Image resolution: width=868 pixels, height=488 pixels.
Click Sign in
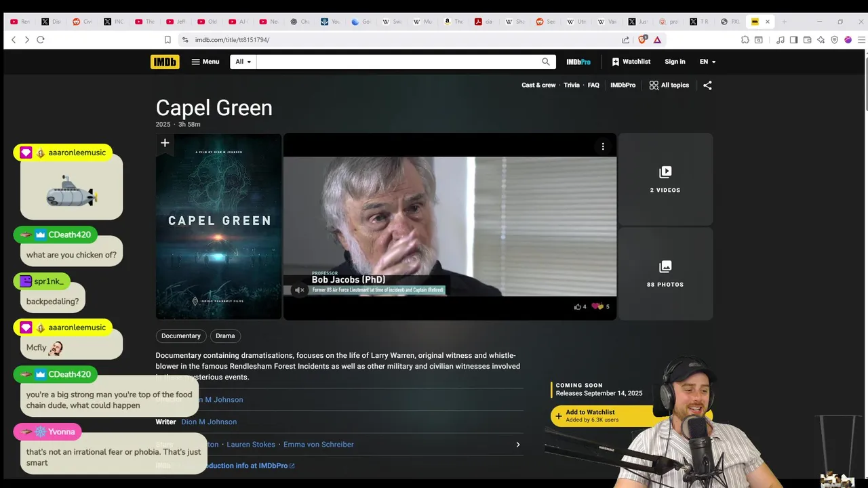[x=675, y=62]
